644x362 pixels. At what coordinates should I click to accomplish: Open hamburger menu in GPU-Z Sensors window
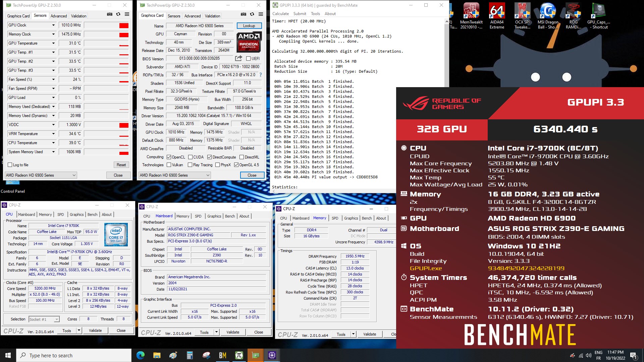[127, 14]
